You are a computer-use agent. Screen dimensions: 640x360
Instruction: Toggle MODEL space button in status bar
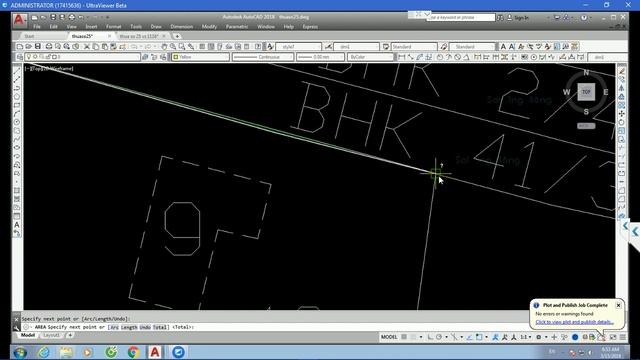click(389, 337)
